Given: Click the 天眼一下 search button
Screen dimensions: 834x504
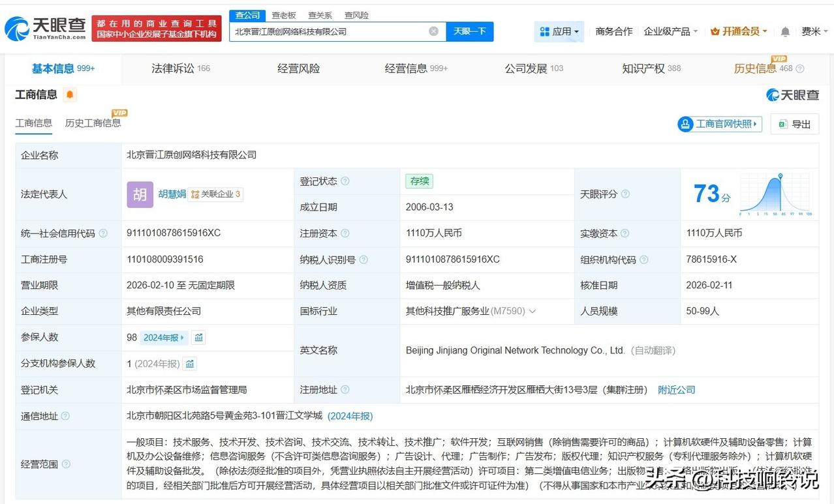Looking at the screenshot, I should (470, 31).
